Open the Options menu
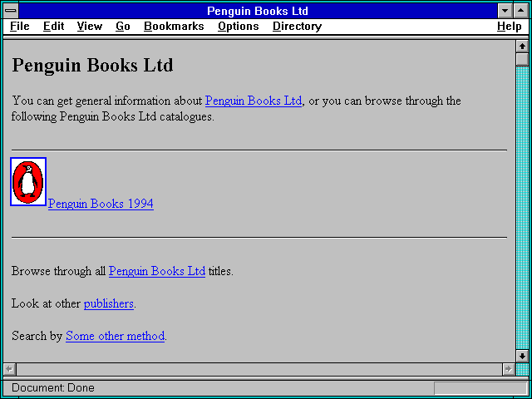This screenshot has height=399, width=532. click(239, 26)
